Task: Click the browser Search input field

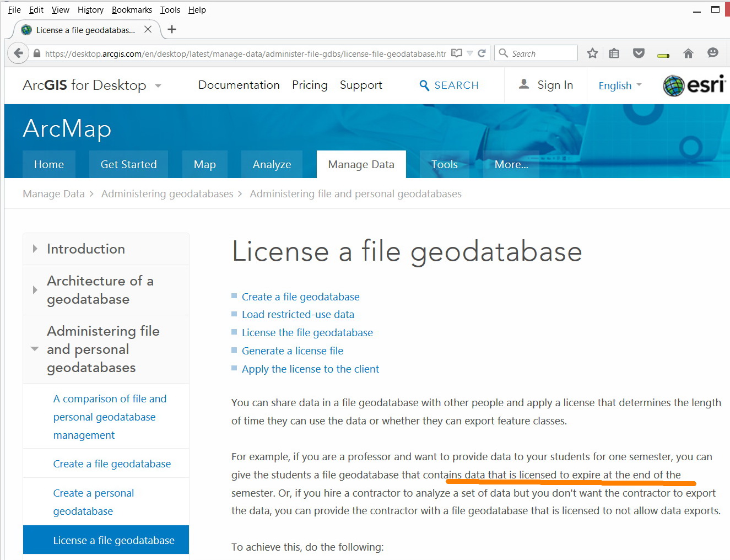Action: 536,53
